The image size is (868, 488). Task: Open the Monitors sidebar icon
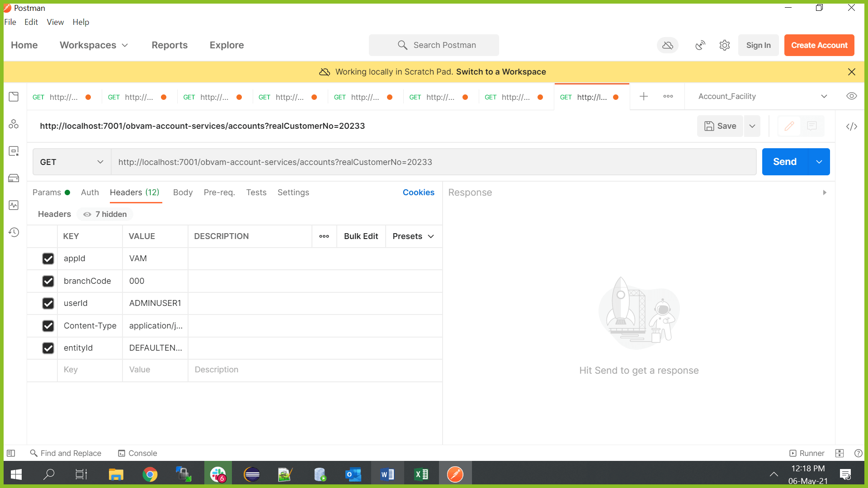(14, 205)
